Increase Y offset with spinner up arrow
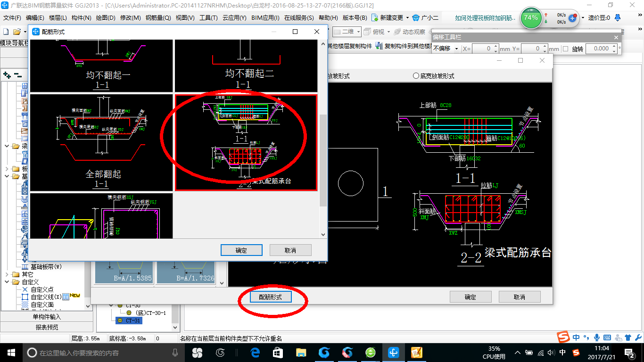Viewport: 644px width, 362px height. (x=545, y=47)
